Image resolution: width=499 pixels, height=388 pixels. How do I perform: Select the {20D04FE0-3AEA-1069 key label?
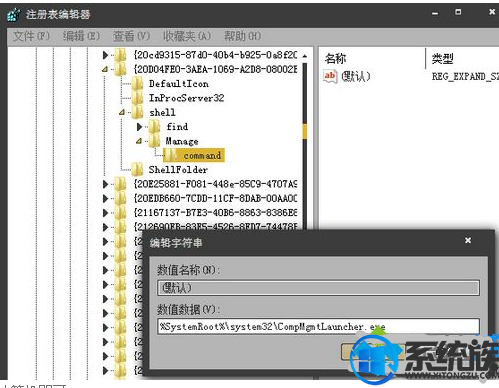215,69
